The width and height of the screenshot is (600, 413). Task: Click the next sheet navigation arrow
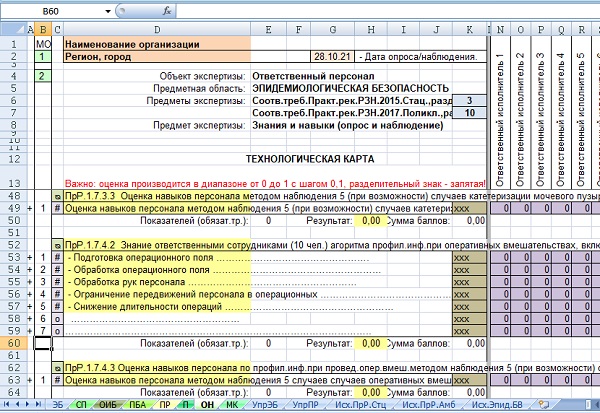click(27, 404)
